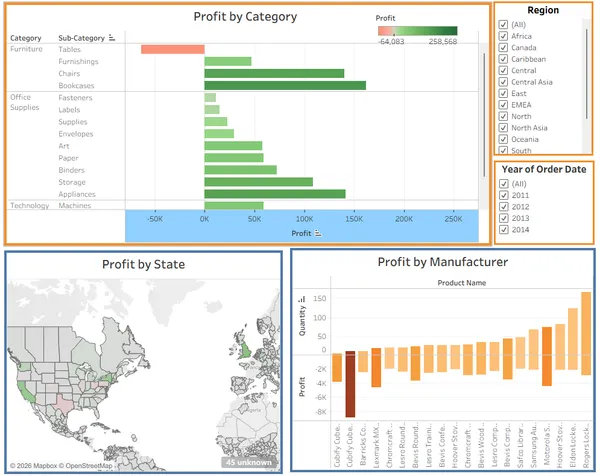
Task: Click the Art sub-category row label
Action: 64,146
